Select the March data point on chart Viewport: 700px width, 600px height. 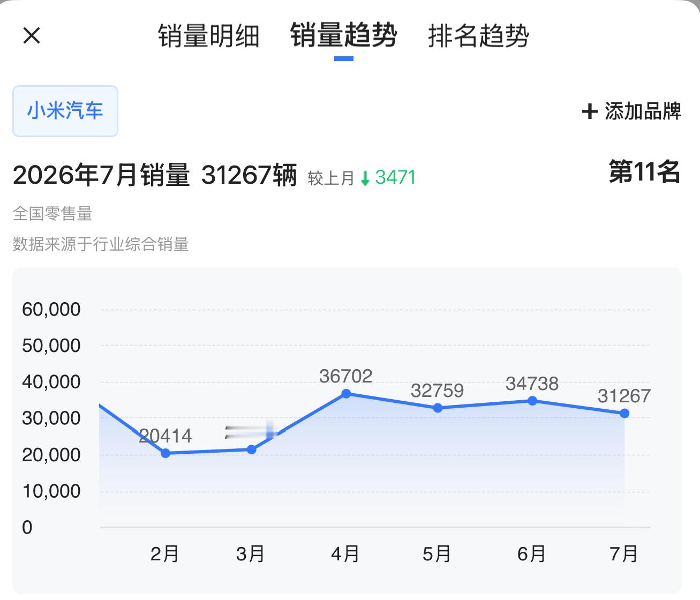pos(252,449)
